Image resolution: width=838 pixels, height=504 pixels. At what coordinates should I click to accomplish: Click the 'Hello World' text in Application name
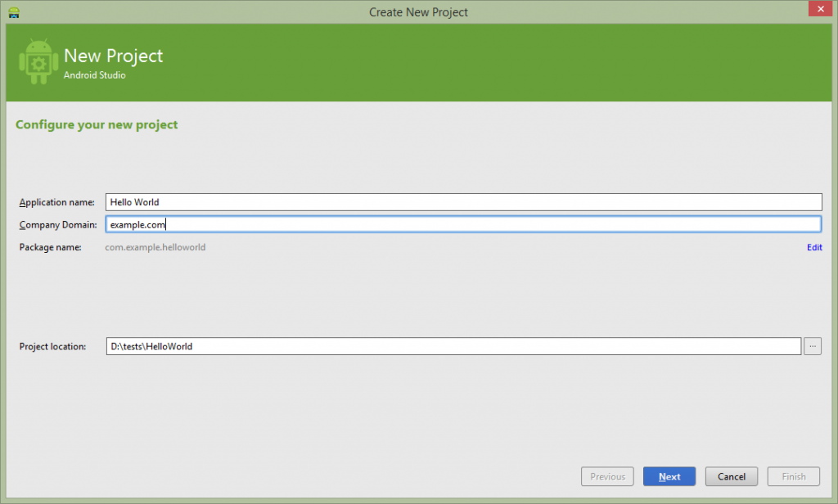pyautogui.click(x=133, y=201)
